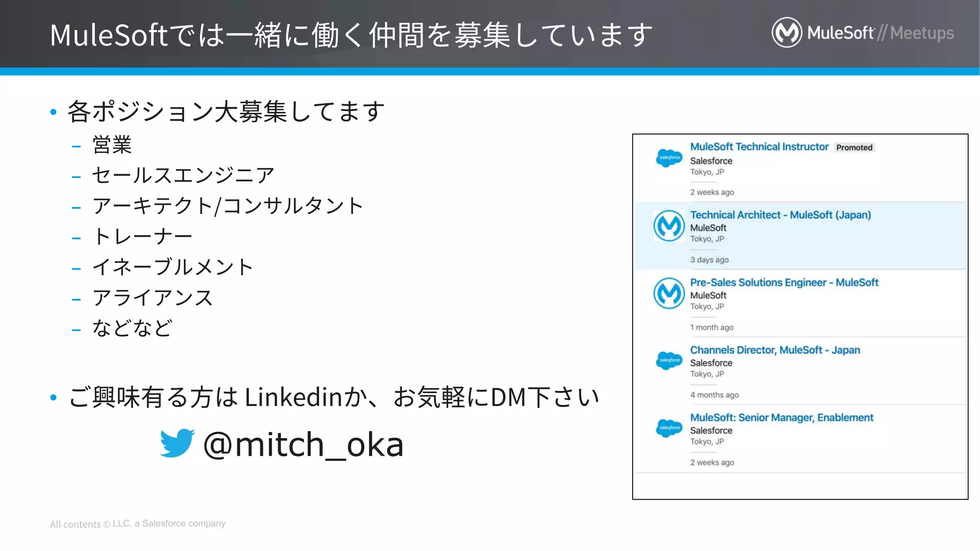Screen dimensions: 980x551
Task: Click 'MuleSoft' company name under Pre-Sales Solutions Engineer
Action: [x=708, y=296]
